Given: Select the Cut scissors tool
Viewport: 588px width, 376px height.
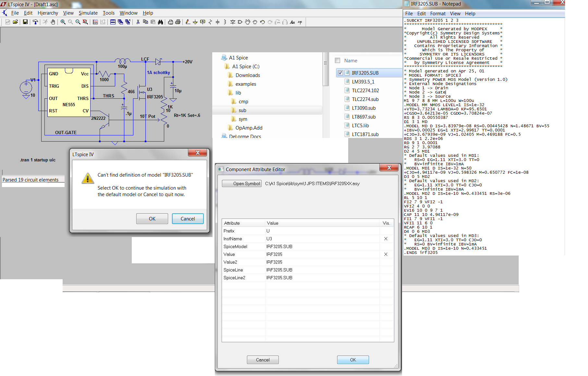Looking at the screenshot, I should pyautogui.click(x=138, y=22).
